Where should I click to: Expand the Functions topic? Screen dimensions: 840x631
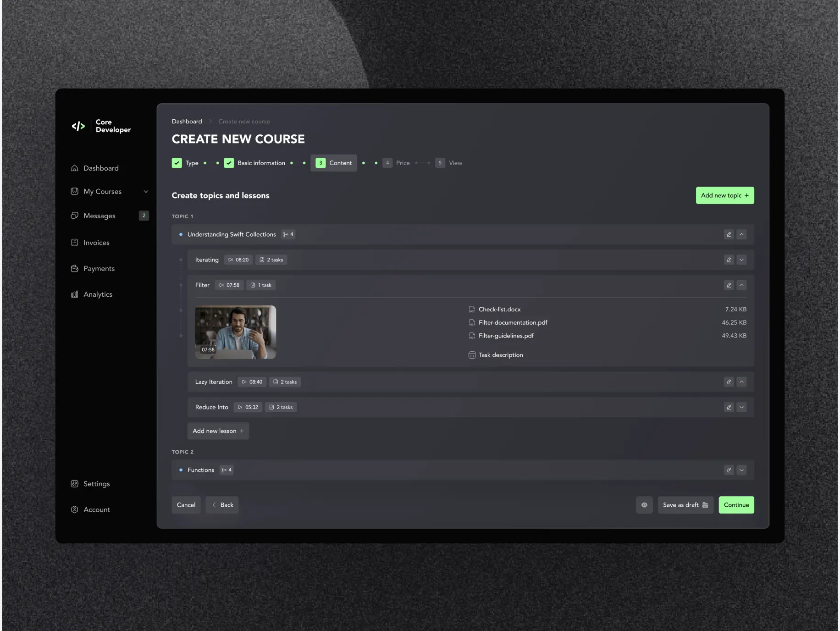pyautogui.click(x=741, y=470)
